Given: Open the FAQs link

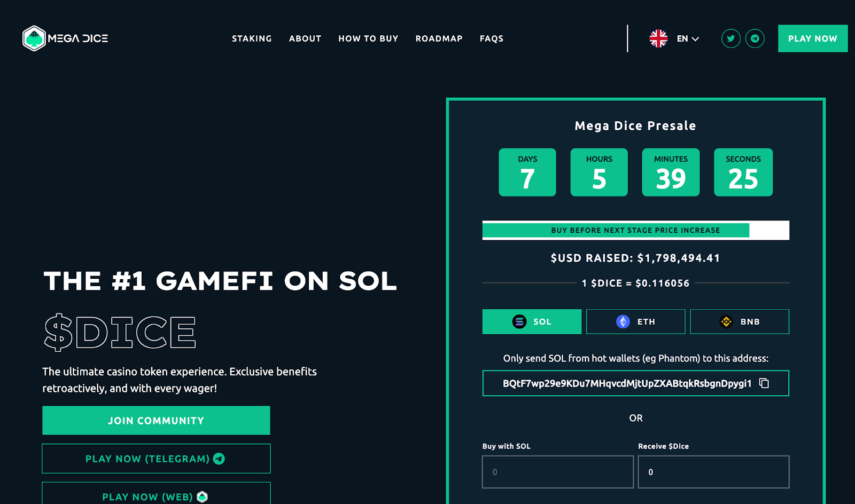Looking at the screenshot, I should 492,38.
